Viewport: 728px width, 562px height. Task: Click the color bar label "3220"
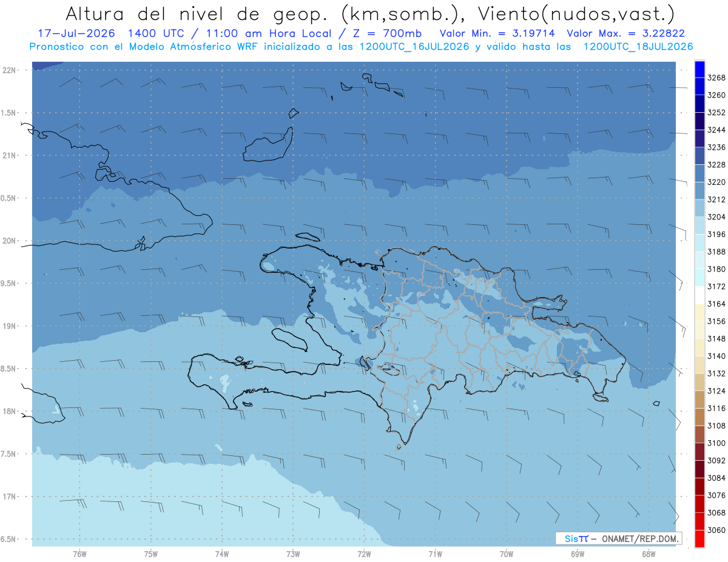[x=716, y=182]
